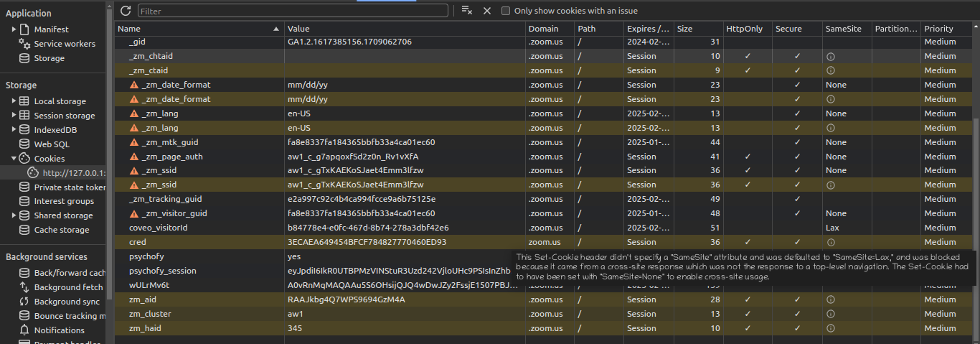Click the Cache storage database icon
The image size is (980, 344).
(x=24, y=230)
